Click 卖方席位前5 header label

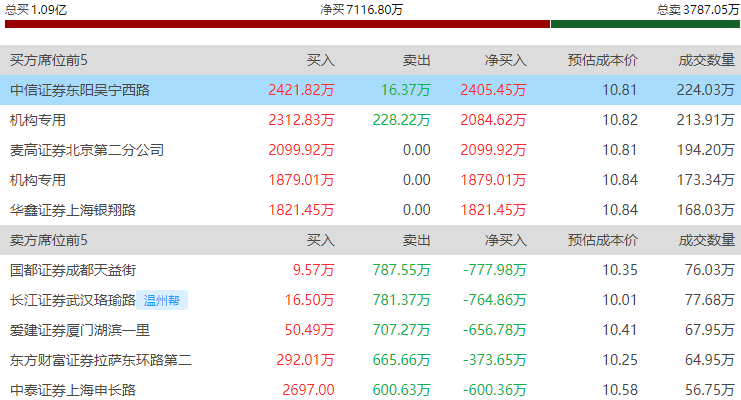pos(49,240)
